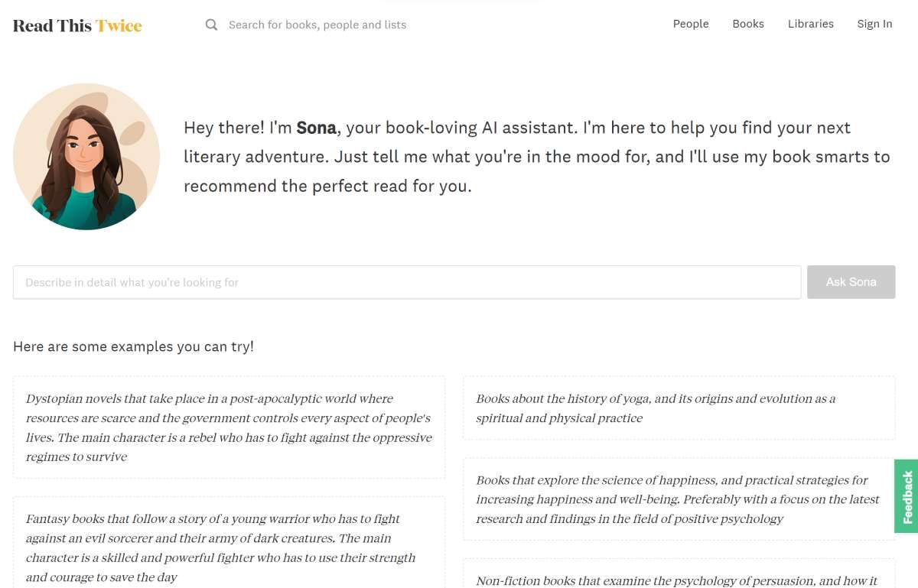Click the bold Sona name text
The width and height of the screenshot is (918, 588).
[316, 128]
